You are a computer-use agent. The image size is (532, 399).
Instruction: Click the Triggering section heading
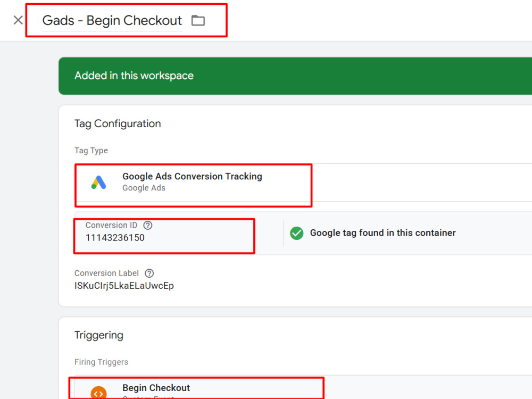99,335
